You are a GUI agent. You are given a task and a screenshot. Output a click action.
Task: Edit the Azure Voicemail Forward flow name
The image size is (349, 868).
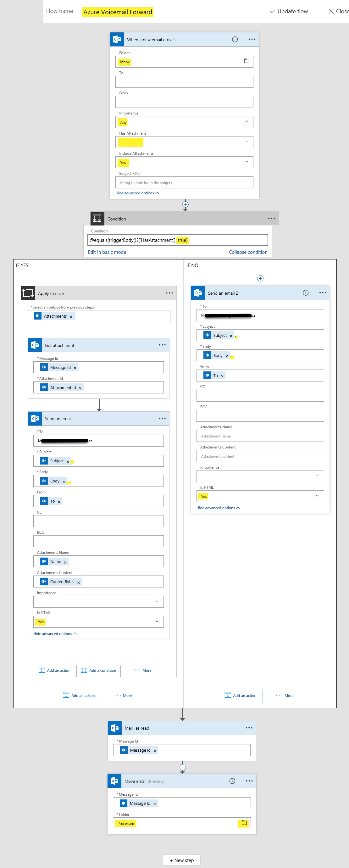[x=118, y=12]
